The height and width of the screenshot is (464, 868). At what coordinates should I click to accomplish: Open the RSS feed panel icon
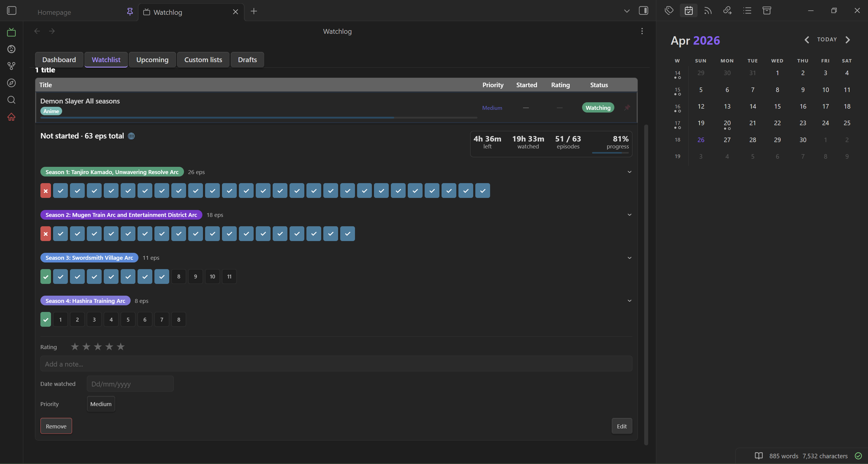coord(708,11)
